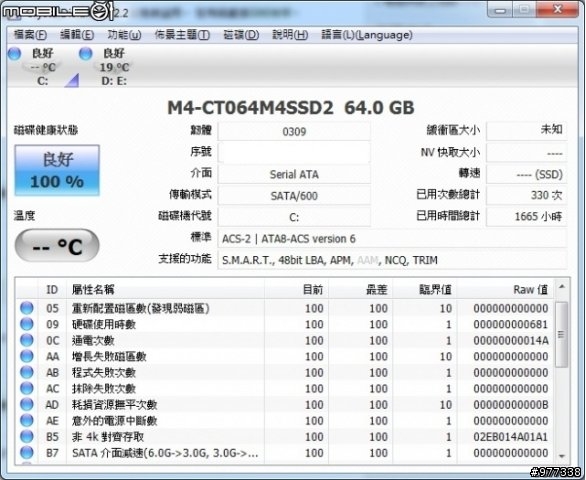Click the interface field showing Serial ATA
The width and height of the screenshot is (586, 480).
click(x=294, y=174)
